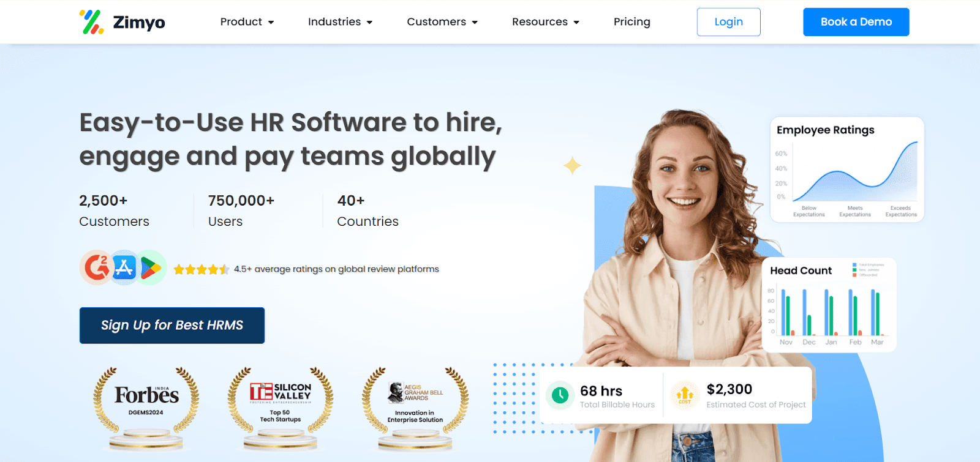
Task: Click the green clock billable hours icon
Action: 560,395
